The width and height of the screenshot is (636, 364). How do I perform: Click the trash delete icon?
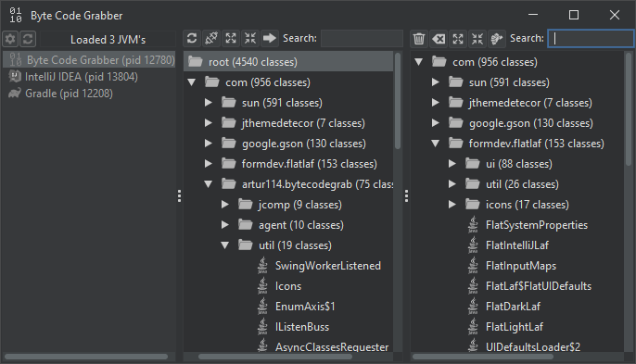pos(419,39)
